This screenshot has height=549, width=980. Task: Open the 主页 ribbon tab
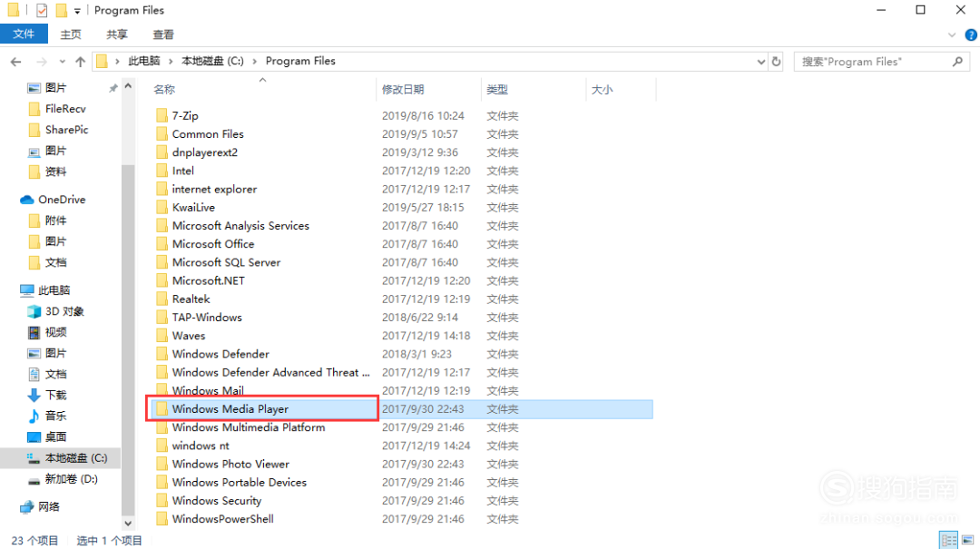click(x=71, y=34)
